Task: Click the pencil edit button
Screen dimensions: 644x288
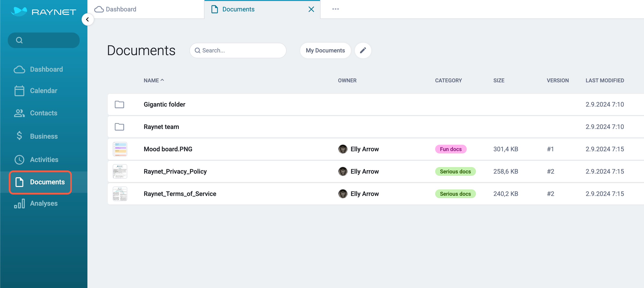Action: pyautogui.click(x=363, y=51)
